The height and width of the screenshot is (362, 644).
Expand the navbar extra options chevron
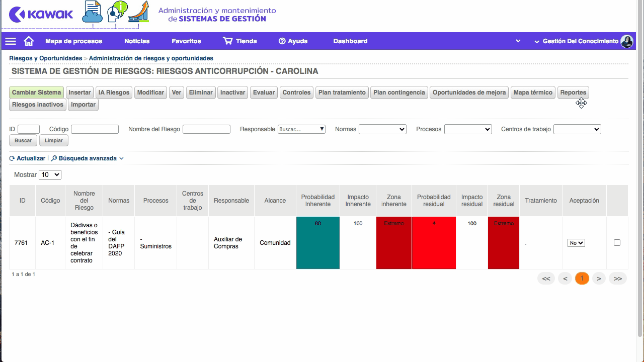(x=518, y=41)
